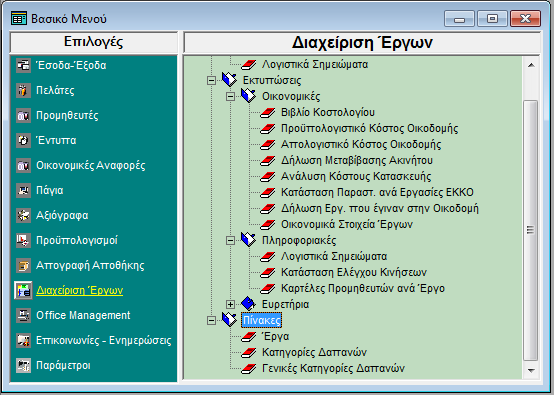Image resolution: width=554 pixels, height=395 pixels.
Task: Open Κατάσταση Ελέγχου Κινήσεων report
Action: pos(354,272)
